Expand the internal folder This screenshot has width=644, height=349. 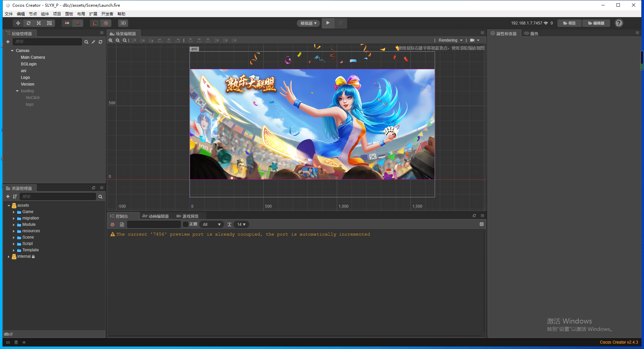(9, 257)
